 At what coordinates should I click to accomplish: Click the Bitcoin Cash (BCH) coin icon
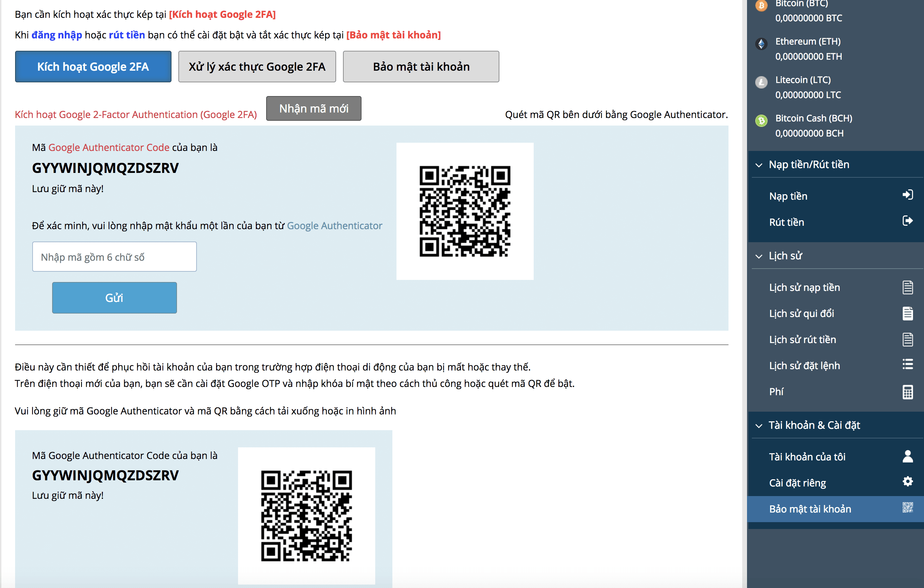tap(761, 120)
